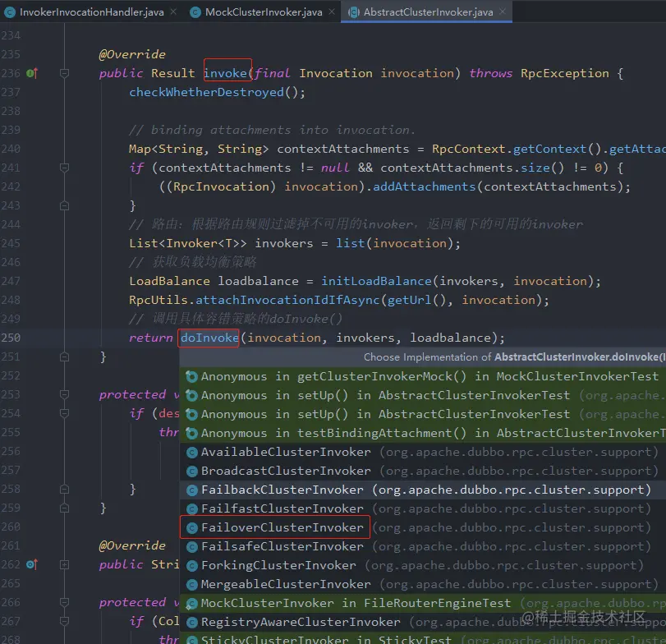Click the class icon beside MergeableClusterInvoker

coord(192,585)
